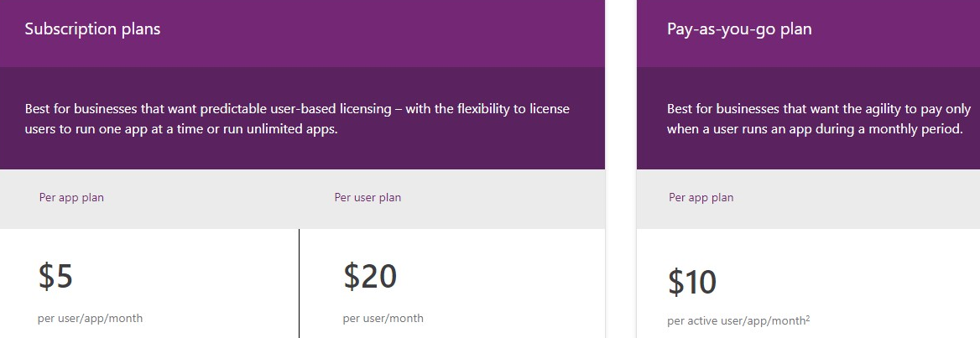
Task: Click the per active user/app/month text
Action: tap(736, 322)
